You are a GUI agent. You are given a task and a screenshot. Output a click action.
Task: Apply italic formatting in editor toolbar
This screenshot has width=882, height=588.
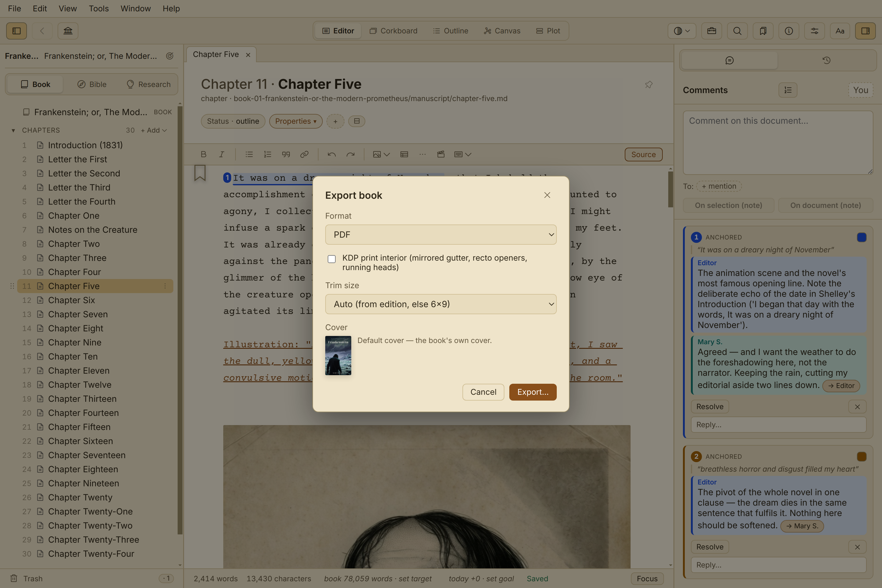click(x=222, y=154)
